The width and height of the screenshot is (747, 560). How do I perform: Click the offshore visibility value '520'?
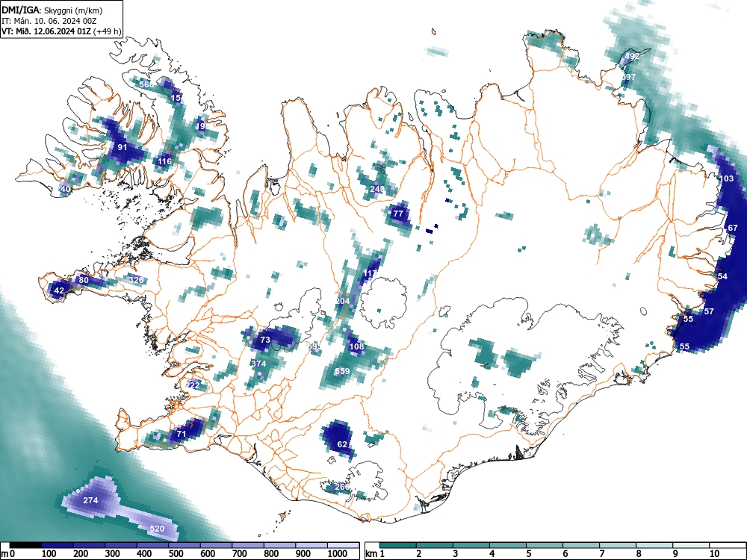(157, 529)
